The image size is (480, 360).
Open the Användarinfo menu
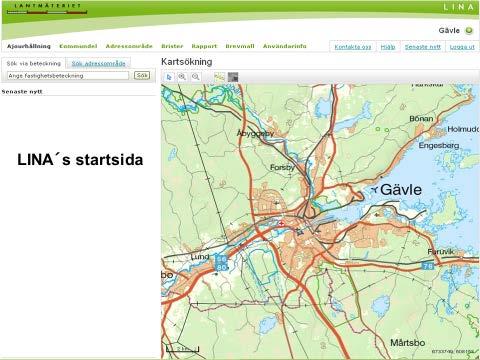(x=284, y=46)
